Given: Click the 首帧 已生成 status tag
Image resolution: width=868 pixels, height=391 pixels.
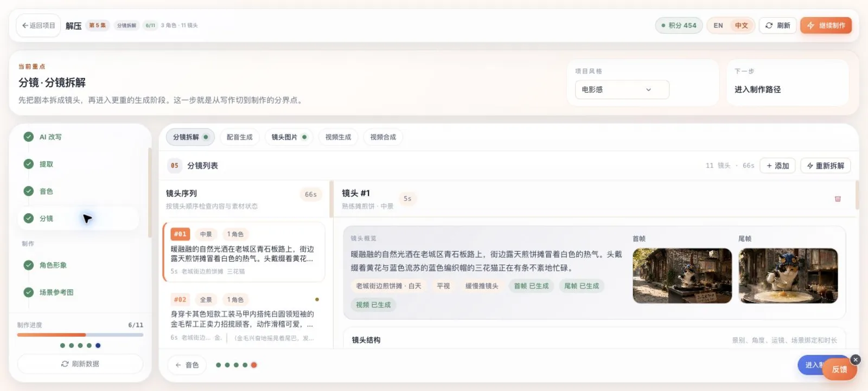Looking at the screenshot, I should click(x=531, y=286).
